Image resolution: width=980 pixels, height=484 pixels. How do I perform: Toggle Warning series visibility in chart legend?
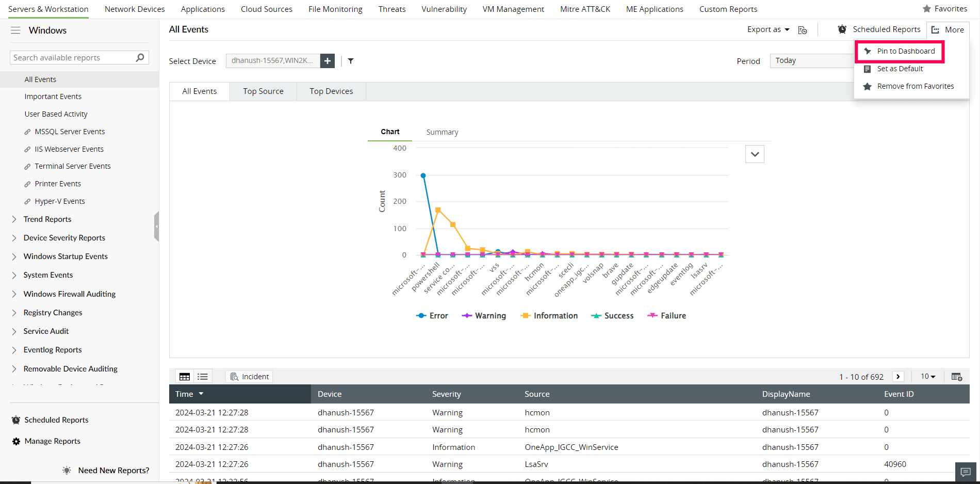[x=483, y=315]
